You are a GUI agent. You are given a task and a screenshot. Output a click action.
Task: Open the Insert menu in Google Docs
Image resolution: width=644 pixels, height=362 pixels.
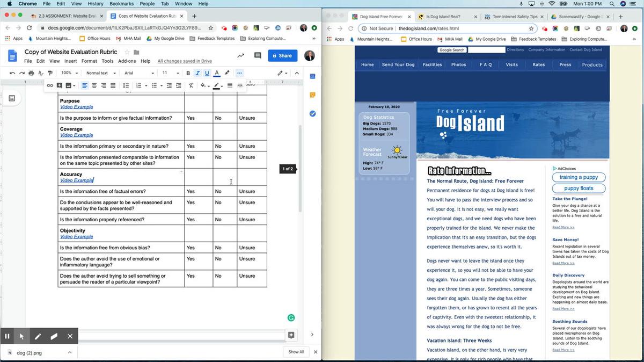click(x=70, y=61)
